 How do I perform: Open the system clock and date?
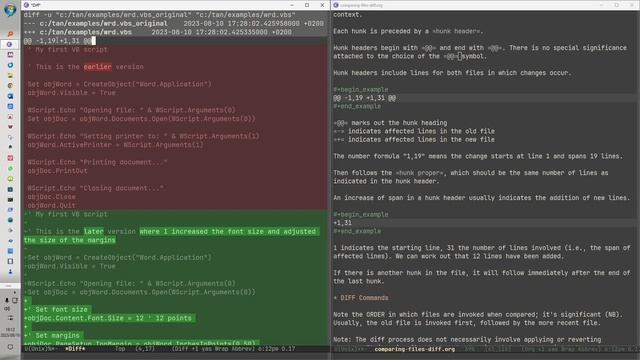tap(10, 332)
